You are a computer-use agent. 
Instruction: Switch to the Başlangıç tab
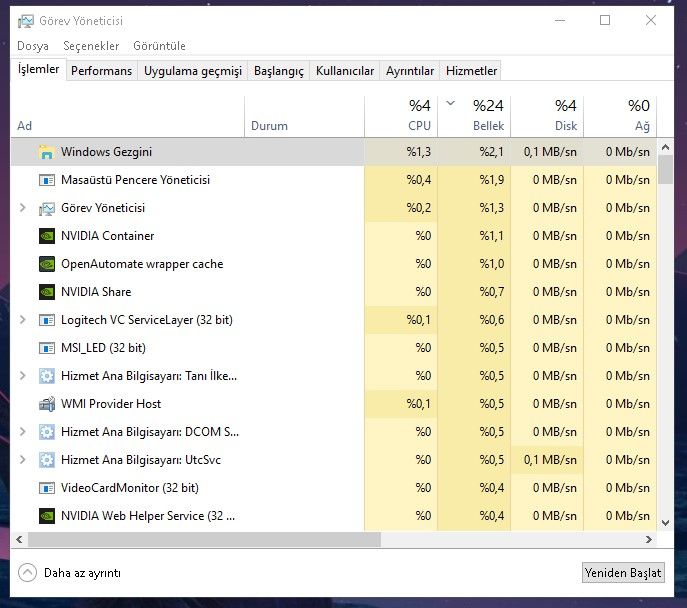click(279, 71)
